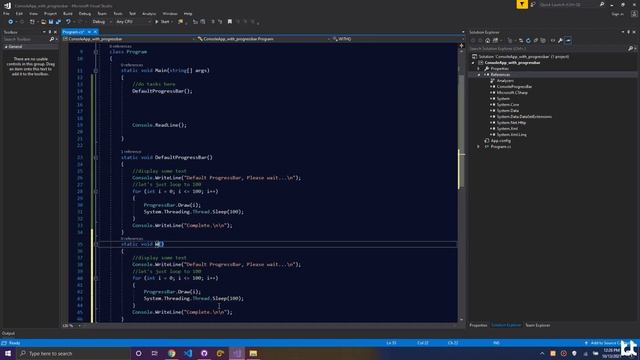Viewport: 640px width, 360px height.
Task: Pin the Toolbox panel with the pin icon
Action: point(50,32)
